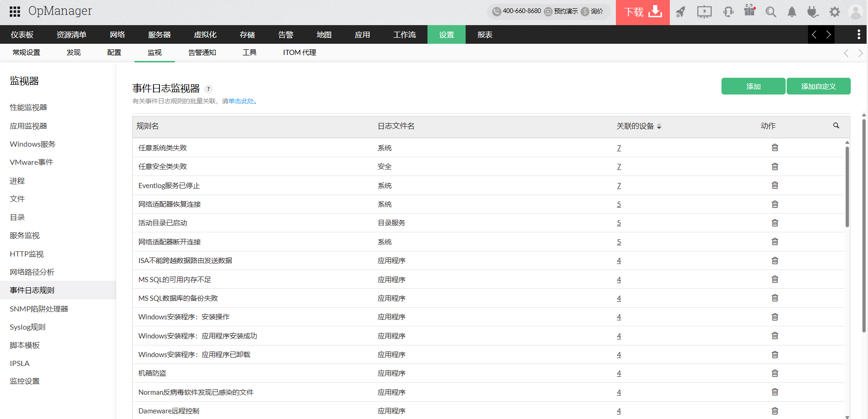Switch to the 报表 menu tab
This screenshot has width=868, height=419.
pyautogui.click(x=484, y=34)
